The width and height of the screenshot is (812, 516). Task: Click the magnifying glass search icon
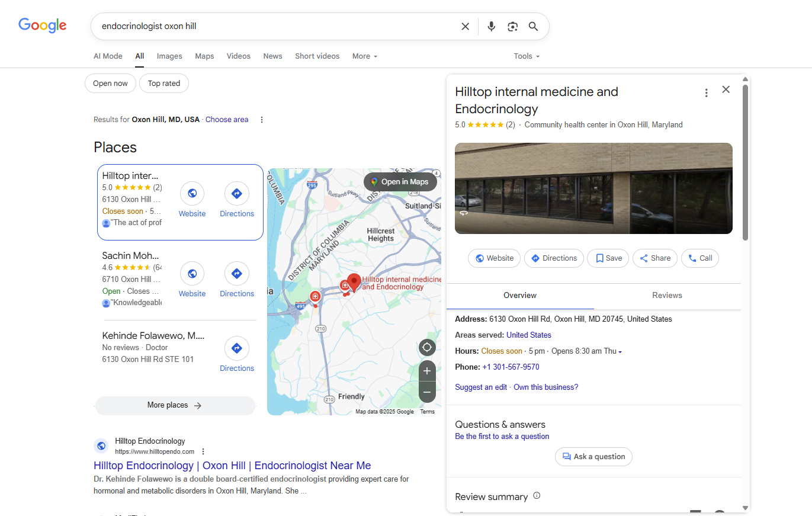click(x=534, y=26)
